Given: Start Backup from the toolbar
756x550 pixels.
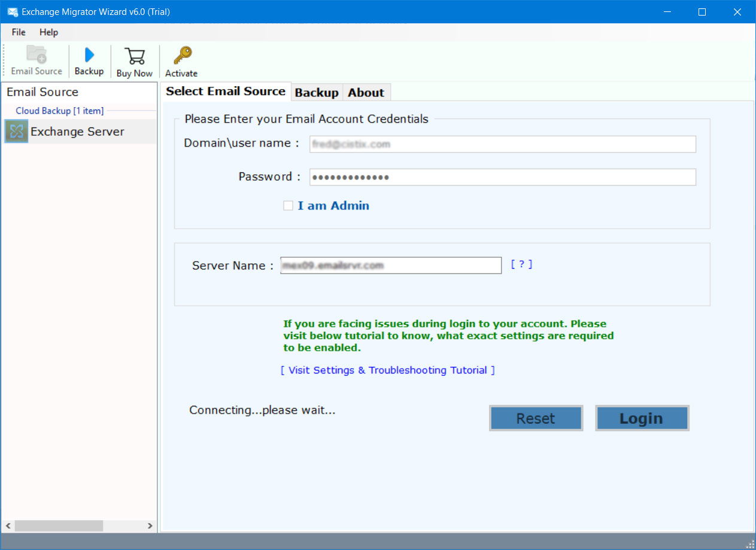Looking at the screenshot, I should pyautogui.click(x=89, y=60).
